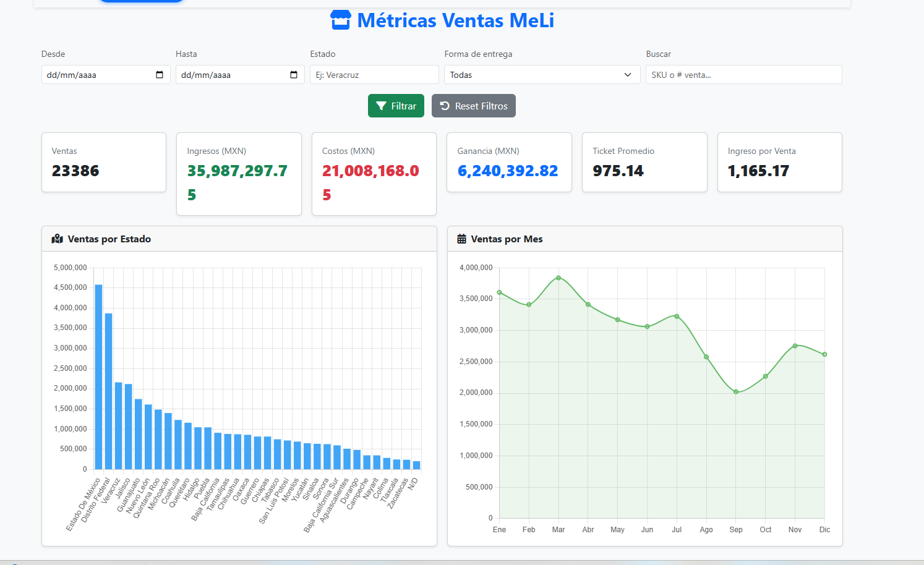Click the Dic data point on line chart
This screenshot has width=924, height=565.
[x=824, y=354]
